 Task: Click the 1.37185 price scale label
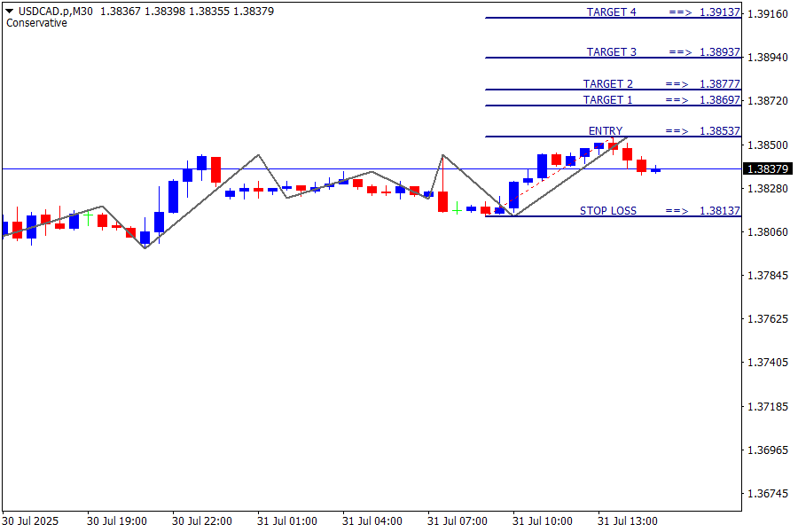(x=768, y=407)
